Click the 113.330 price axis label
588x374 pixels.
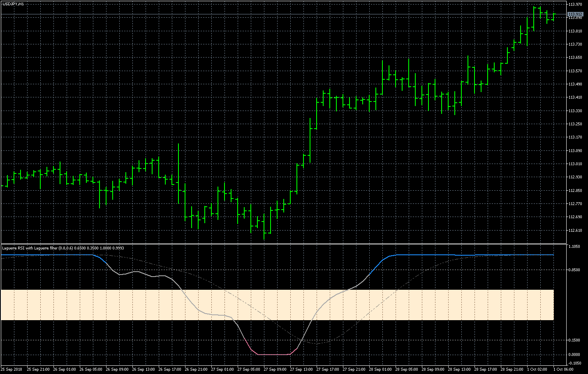(575, 111)
